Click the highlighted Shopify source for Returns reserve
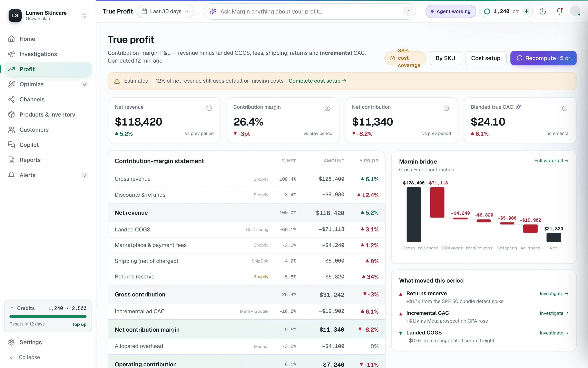Viewport: 588px width, 368px height. (x=261, y=276)
